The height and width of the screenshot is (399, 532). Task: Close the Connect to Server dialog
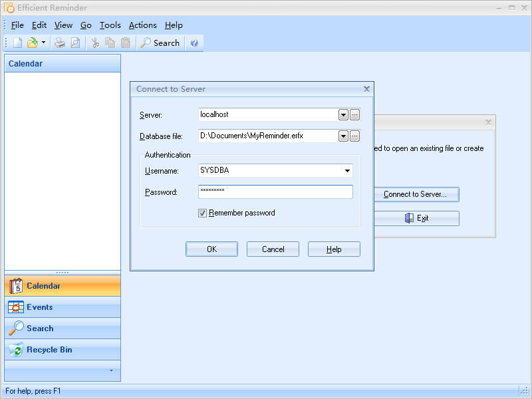pyautogui.click(x=366, y=89)
